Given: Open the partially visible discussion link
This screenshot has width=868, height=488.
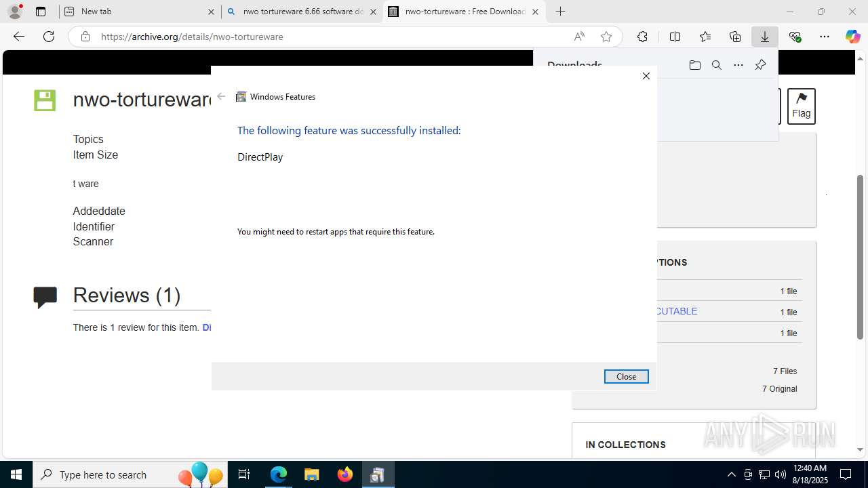Looking at the screenshot, I should [x=207, y=327].
